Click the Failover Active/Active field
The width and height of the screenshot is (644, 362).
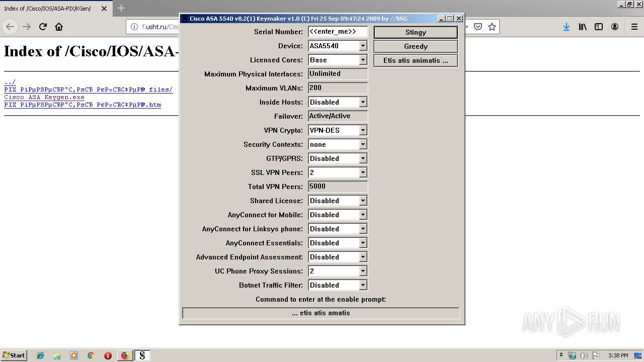pyautogui.click(x=338, y=116)
